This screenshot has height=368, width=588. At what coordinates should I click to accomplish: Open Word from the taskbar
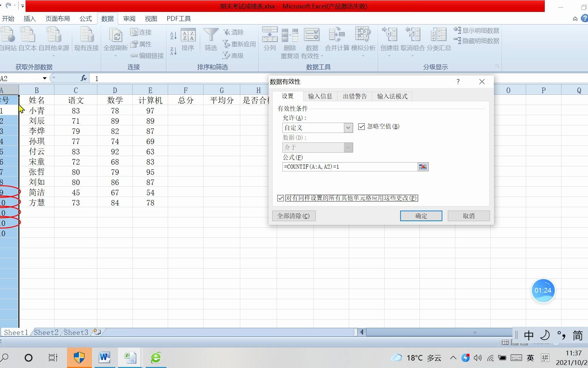pyautogui.click(x=104, y=357)
